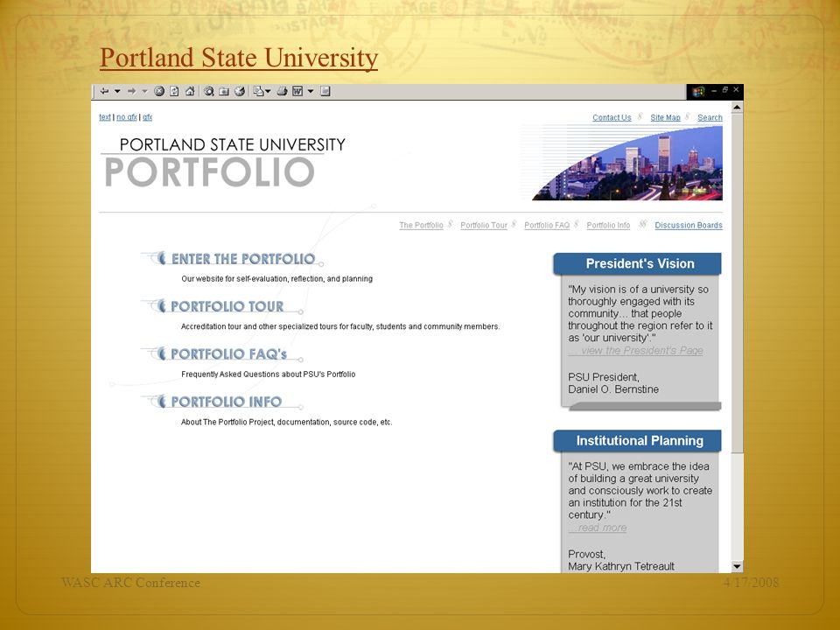Image resolution: width=840 pixels, height=630 pixels.
Task: Open the Back button history dropdown arrow
Action: tap(117, 91)
